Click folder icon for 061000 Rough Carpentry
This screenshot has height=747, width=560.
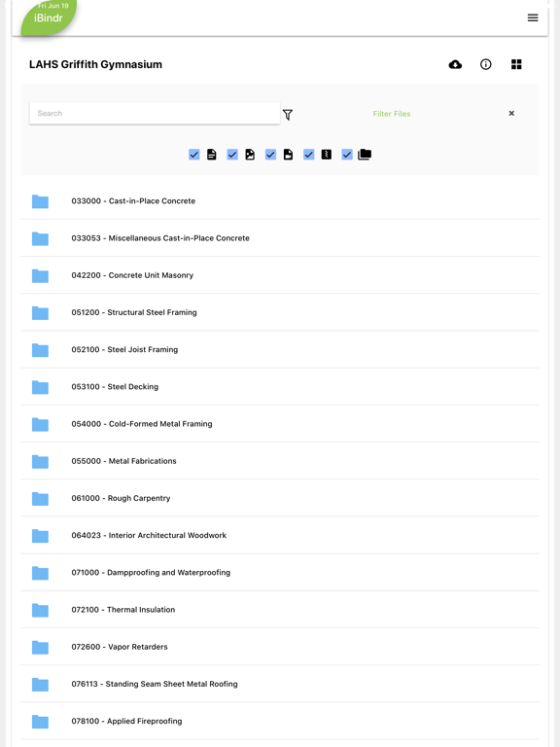point(40,499)
